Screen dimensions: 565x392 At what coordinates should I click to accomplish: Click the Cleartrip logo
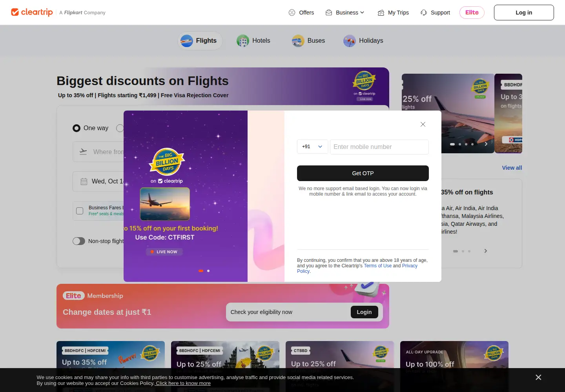[x=32, y=12]
